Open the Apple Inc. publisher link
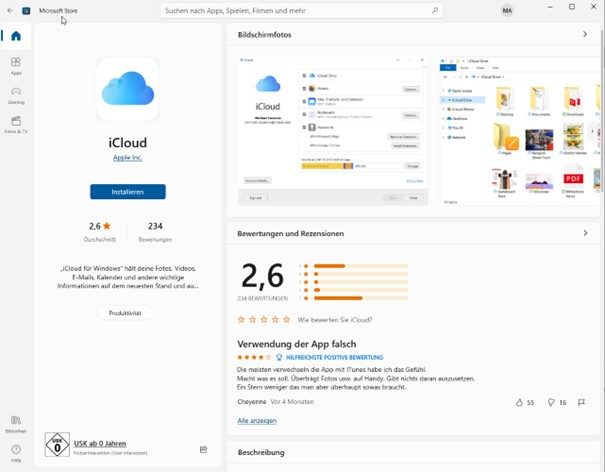605x472 pixels. pos(128,157)
